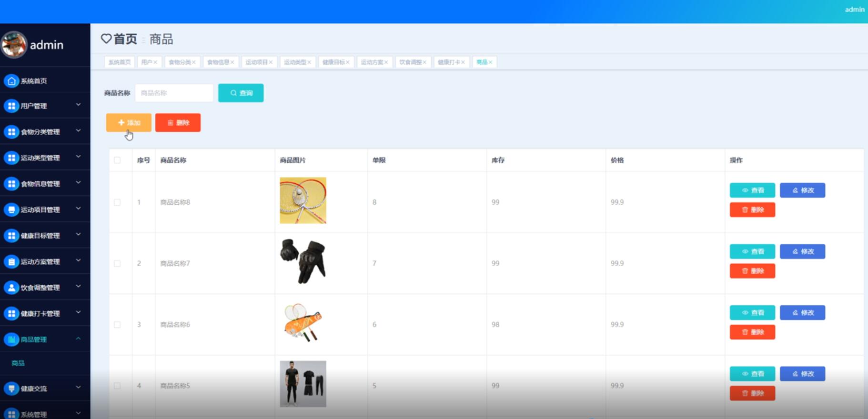Switch to the 运动方案 tab
Image resolution: width=868 pixels, height=419 pixels.
372,62
